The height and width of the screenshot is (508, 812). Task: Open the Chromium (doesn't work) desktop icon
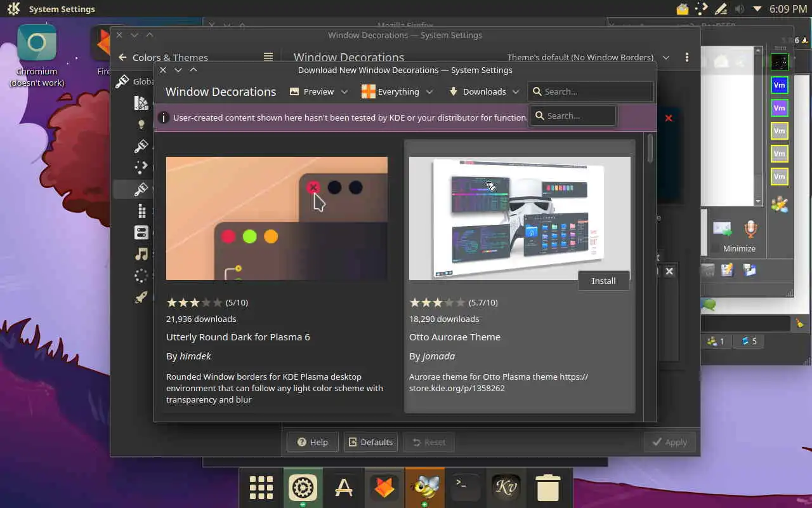(x=37, y=56)
